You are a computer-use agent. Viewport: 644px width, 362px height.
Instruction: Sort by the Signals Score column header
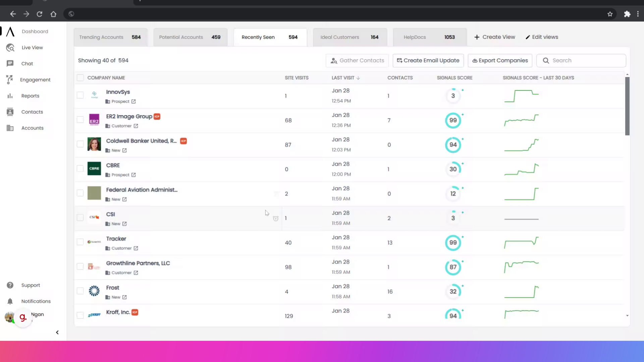click(454, 78)
